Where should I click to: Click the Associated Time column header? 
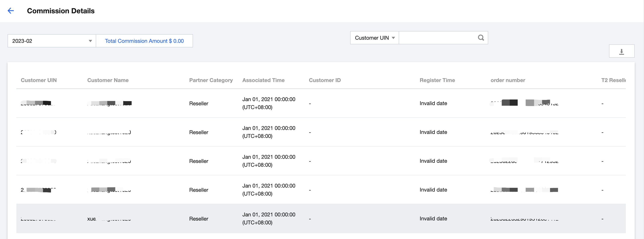(x=263, y=80)
